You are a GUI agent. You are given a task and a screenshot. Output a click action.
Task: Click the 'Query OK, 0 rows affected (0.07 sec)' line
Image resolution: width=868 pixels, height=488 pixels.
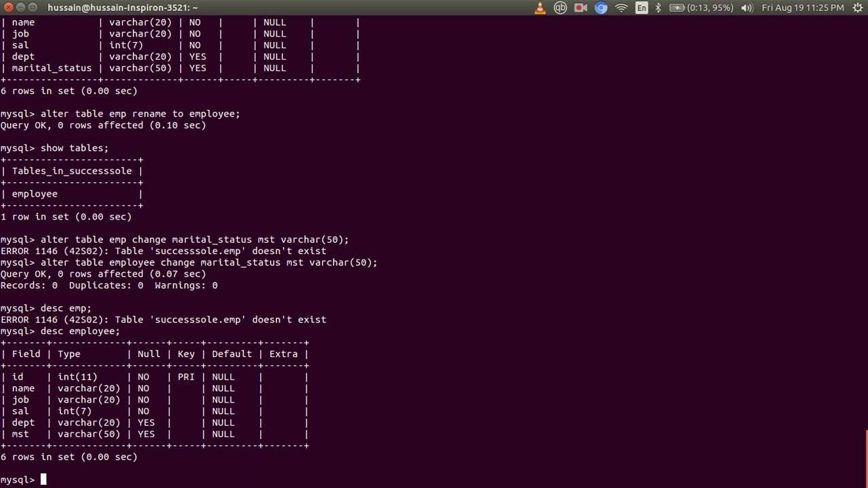[103, 274]
